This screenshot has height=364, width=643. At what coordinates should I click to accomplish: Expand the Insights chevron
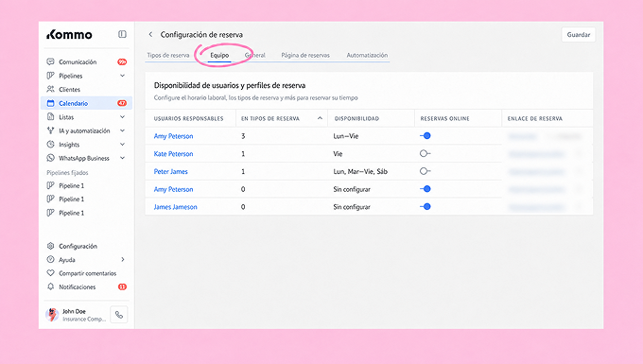click(x=122, y=145)
